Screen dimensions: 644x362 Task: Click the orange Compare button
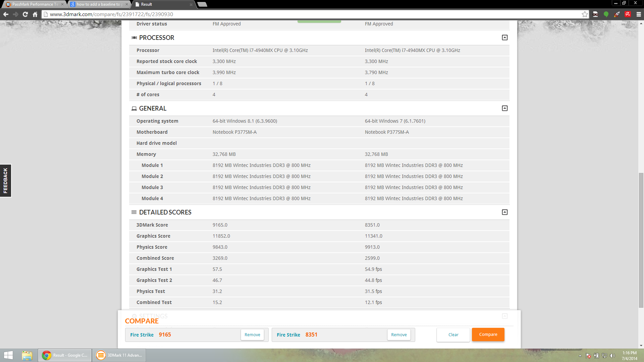pos(488,335)
